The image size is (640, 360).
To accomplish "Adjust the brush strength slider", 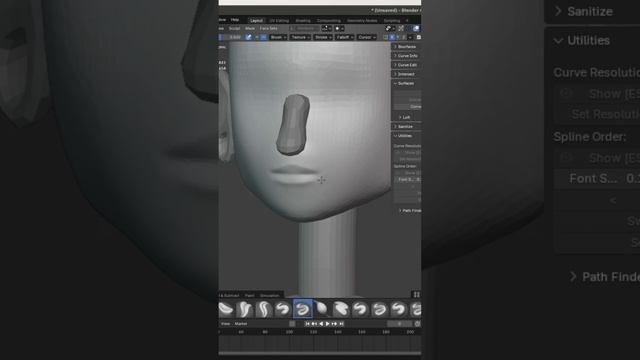I will point(232,37).
